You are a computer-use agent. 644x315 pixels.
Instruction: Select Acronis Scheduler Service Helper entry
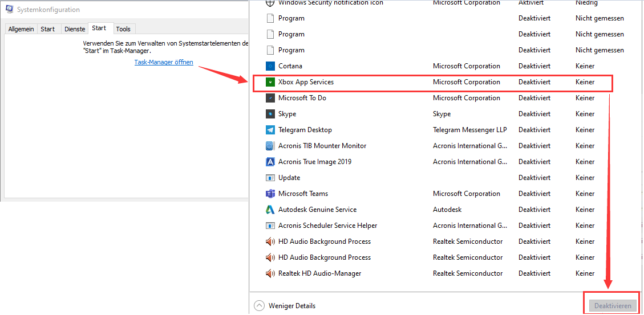coord(328,226)
